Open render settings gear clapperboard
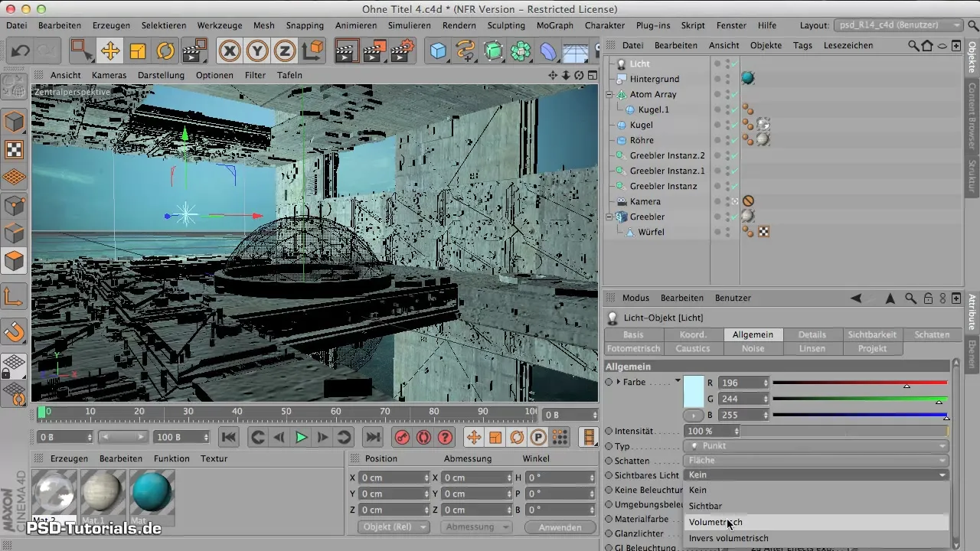This screenshot has width=980, height=551. [x=403, y=51]
